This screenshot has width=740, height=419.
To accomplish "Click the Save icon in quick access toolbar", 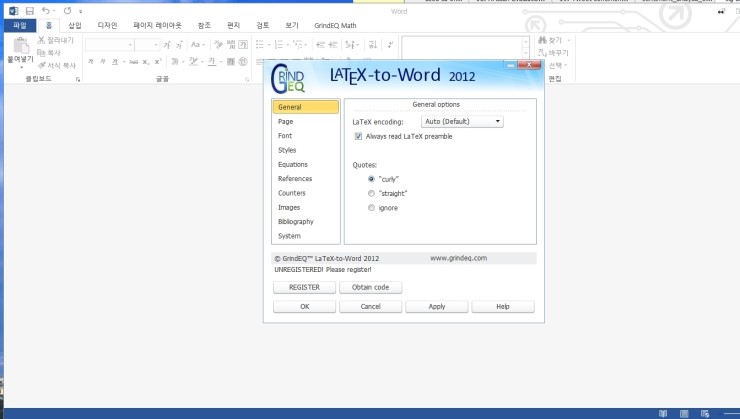I will (29, 9).
